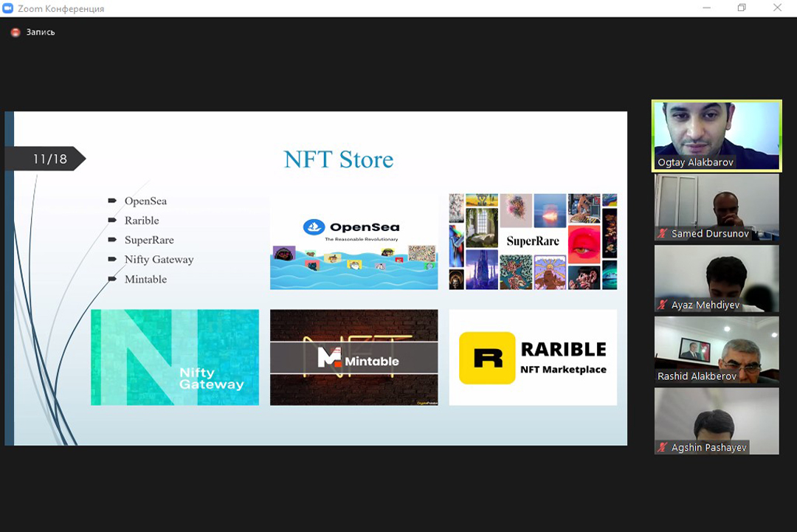797x532 pixels.
Task: Click muted microphone icon beside Samed Dursunov
Action: coord(663,234)
